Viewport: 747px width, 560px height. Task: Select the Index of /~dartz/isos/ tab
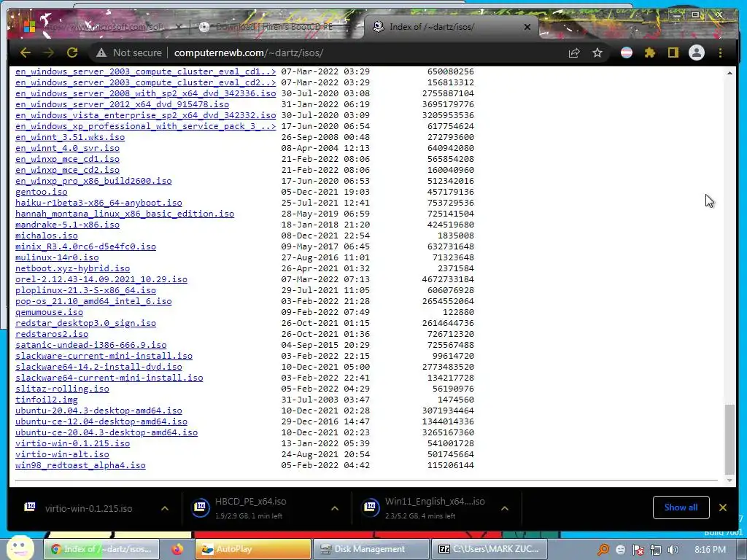(450, 27)
